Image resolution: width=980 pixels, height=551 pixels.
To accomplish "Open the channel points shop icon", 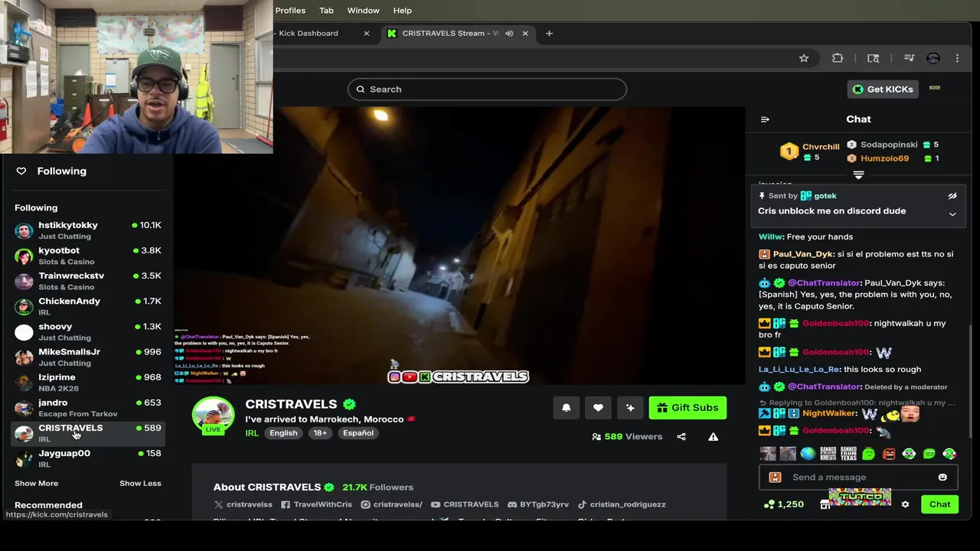I will pyautogui.click(x=825, y=504).
